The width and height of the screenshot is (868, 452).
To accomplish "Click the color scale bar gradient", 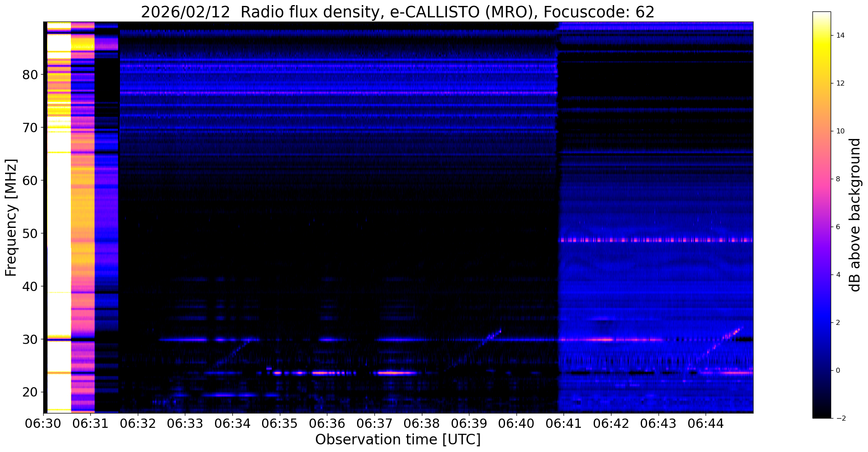I will click(821, 215).
